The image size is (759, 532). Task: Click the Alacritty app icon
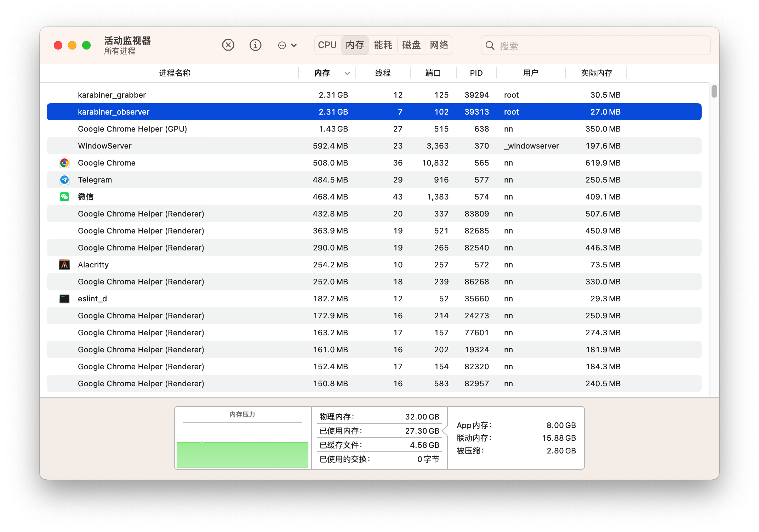[64, 264]
